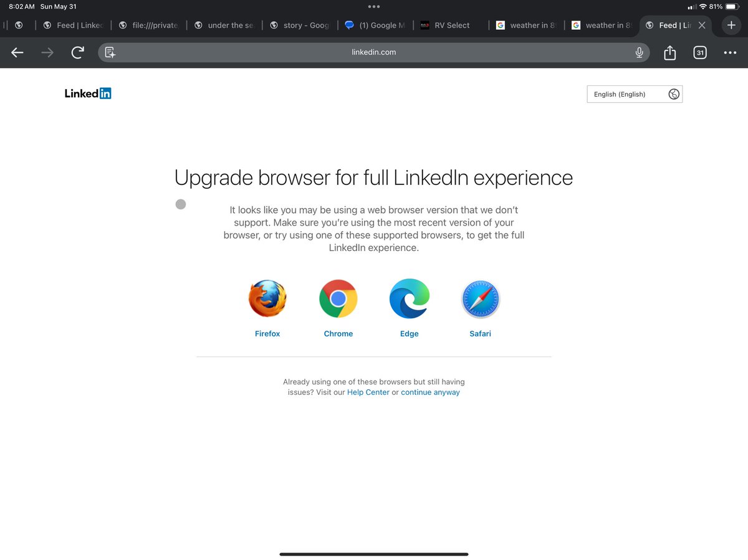Click the Edge text link
This screenshot has width=748, height=560.
410,334
